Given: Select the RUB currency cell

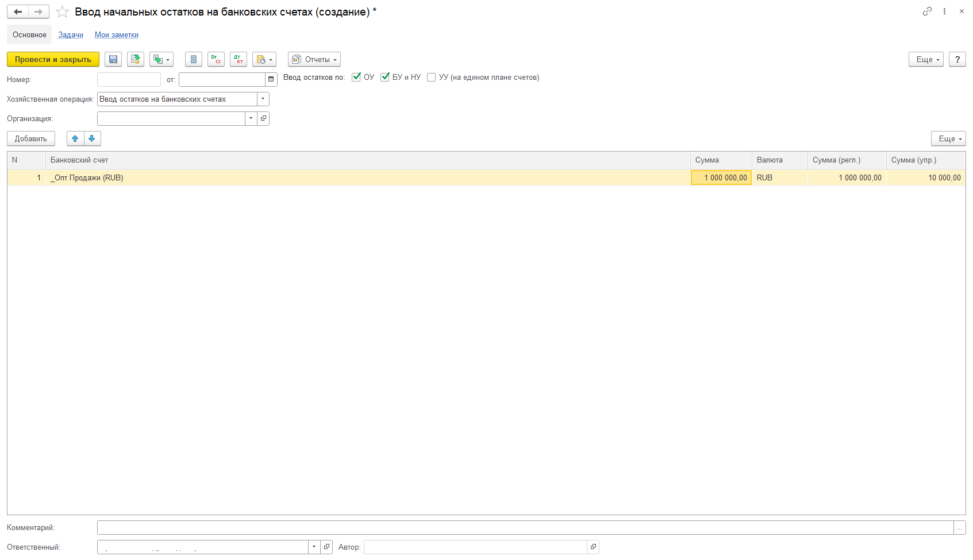Looking at the screenshot, I should (780, 177).
